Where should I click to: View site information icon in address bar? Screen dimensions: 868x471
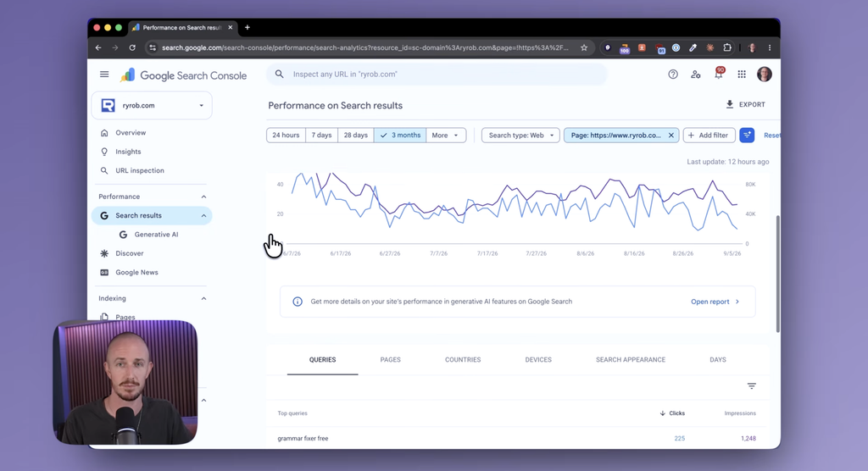[153, 47]
